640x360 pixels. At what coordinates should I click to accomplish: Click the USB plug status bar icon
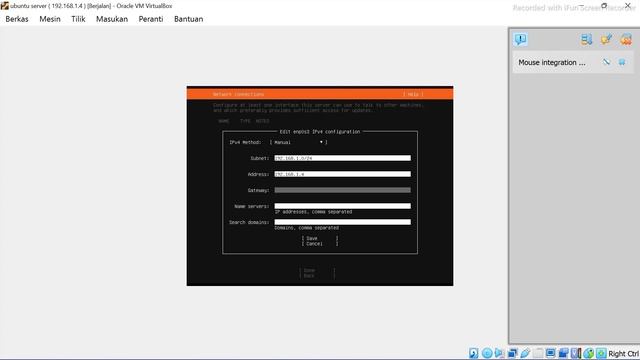click(525, 353)
